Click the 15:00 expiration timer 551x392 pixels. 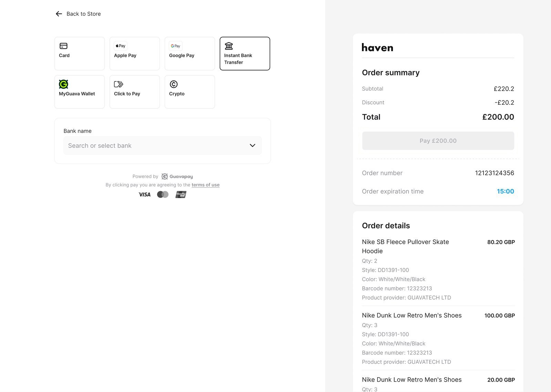(x=505, y=191)
